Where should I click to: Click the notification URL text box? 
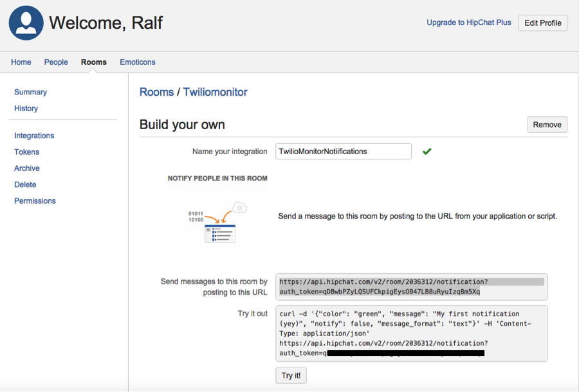pos(412,287)
